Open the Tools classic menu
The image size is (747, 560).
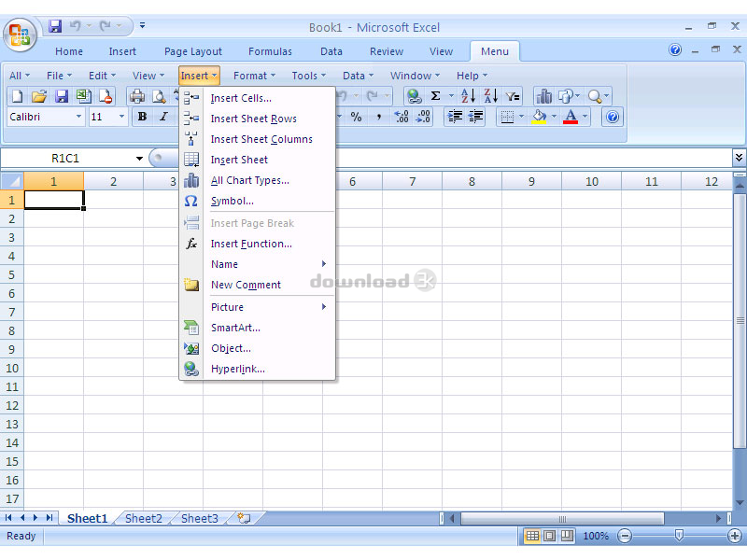(309, 76)
